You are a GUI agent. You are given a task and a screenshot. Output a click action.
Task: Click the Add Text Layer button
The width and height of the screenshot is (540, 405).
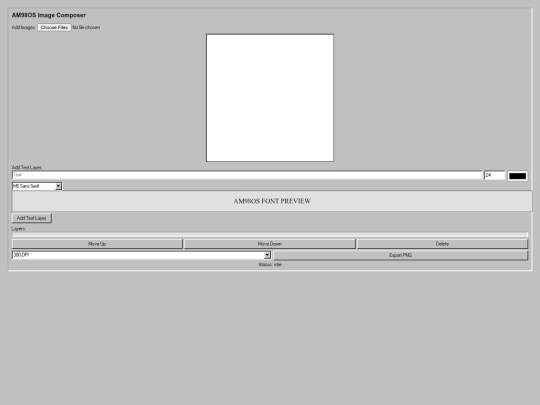(32, 218)
